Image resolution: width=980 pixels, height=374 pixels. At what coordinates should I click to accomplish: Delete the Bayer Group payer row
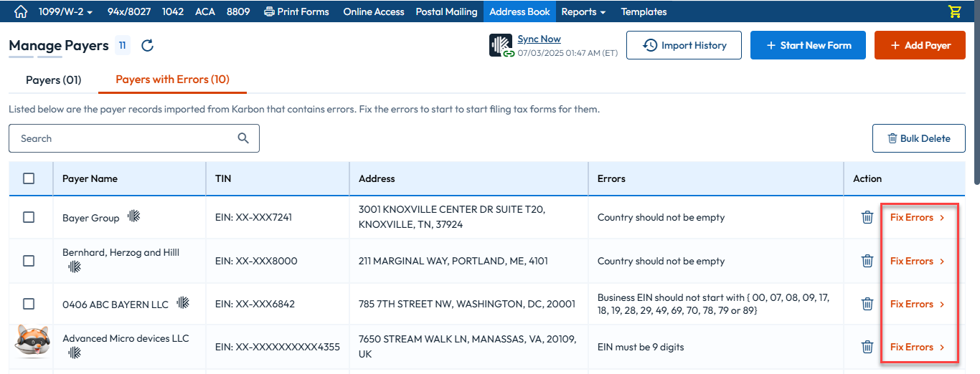point(867,217)
